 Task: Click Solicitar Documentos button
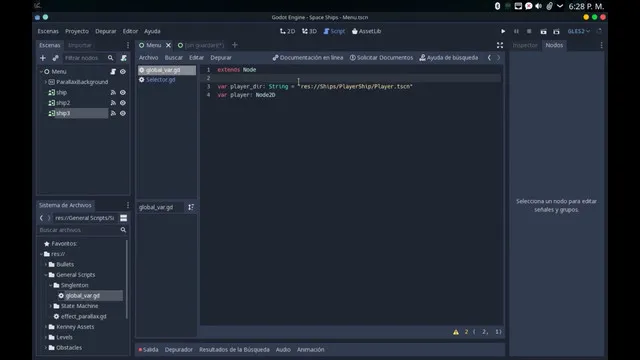[381, 58]
